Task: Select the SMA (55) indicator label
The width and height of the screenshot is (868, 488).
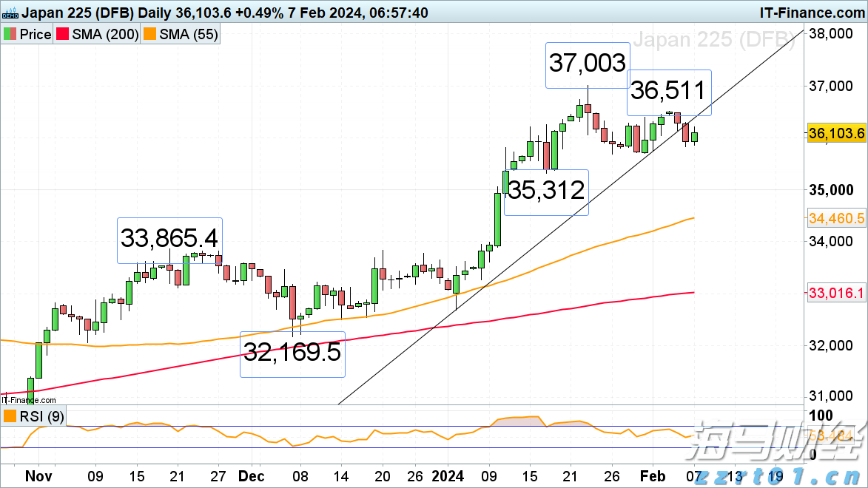Action: point(189,35)
